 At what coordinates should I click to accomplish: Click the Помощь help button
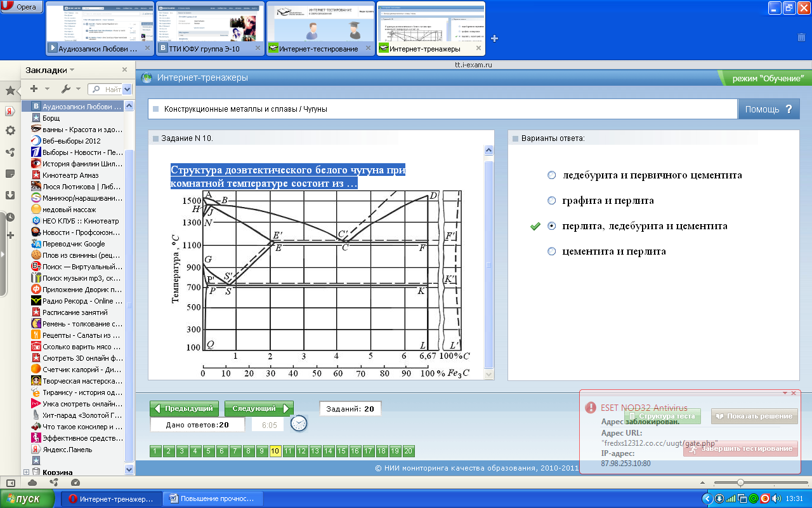tap(769, 109)
